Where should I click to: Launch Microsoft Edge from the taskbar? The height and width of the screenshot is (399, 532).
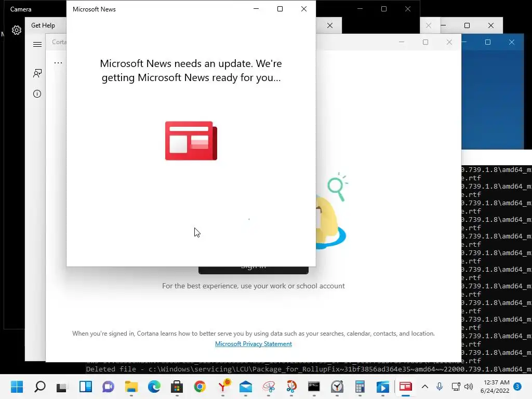pyautogui.click(x=154, y=387)
